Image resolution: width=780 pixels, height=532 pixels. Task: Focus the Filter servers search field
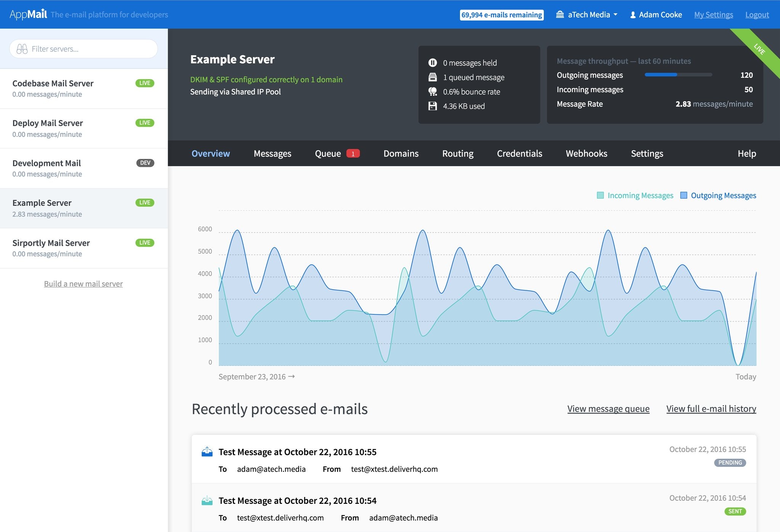[91, 49]
